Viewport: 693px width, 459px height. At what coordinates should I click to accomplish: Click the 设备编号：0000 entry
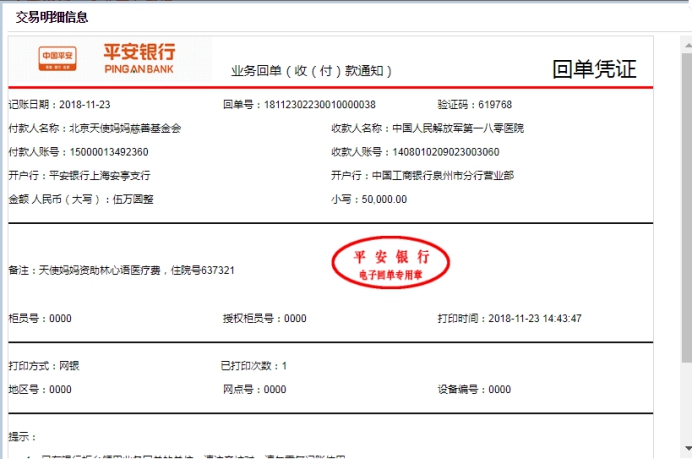474,390
